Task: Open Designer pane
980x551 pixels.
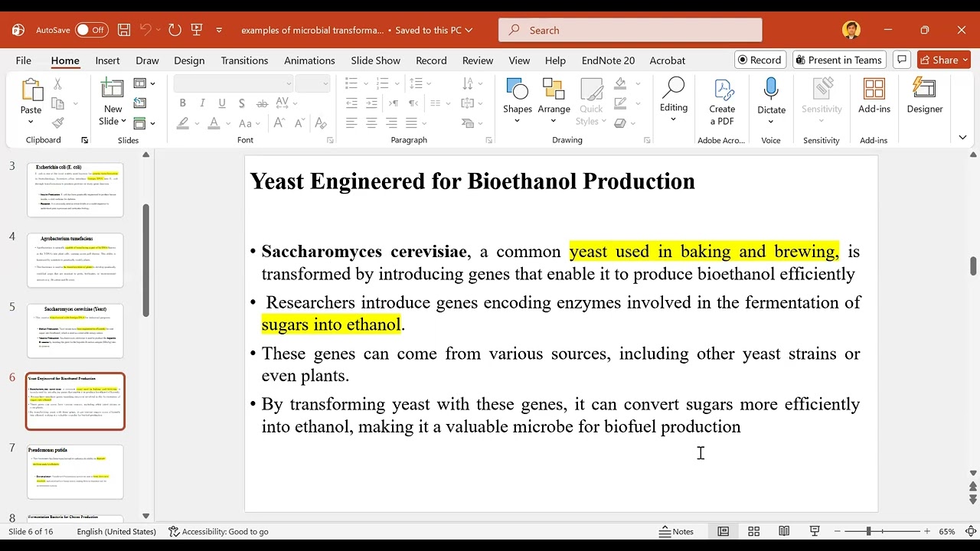Action: click(x=925, y=96)
